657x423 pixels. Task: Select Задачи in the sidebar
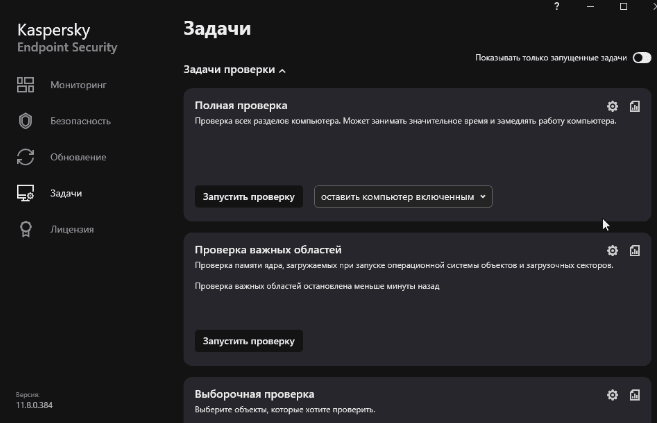[x=66, y=193]
